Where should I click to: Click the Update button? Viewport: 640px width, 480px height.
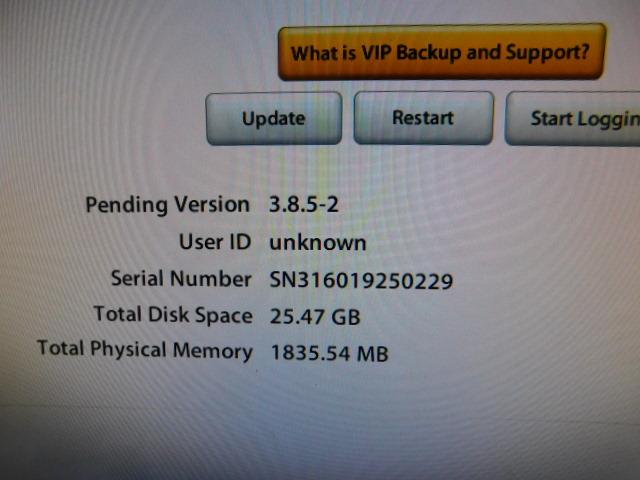pos(274,118)
